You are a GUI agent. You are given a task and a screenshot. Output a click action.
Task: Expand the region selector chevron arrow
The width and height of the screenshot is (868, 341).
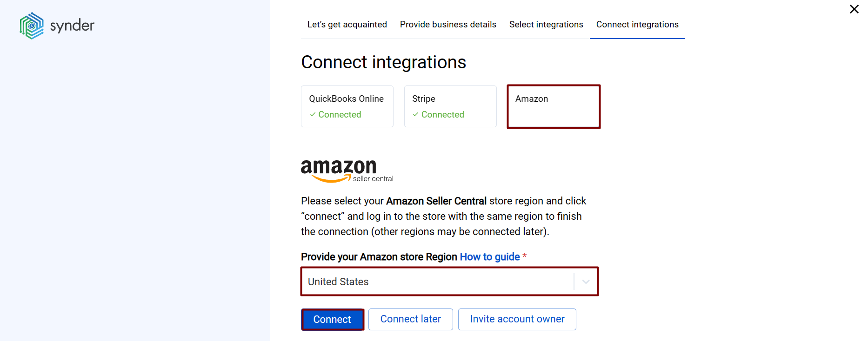tap(585, 281)
